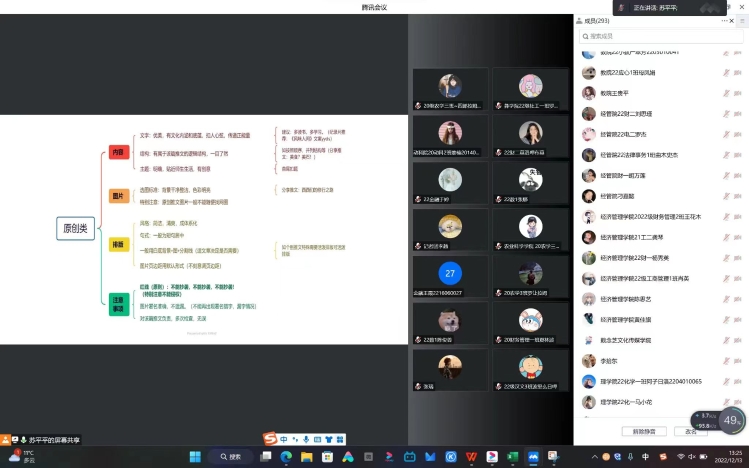Open Excel from taskbar
Viewport: 749px width, 468px height.
(x=513, y=457)
